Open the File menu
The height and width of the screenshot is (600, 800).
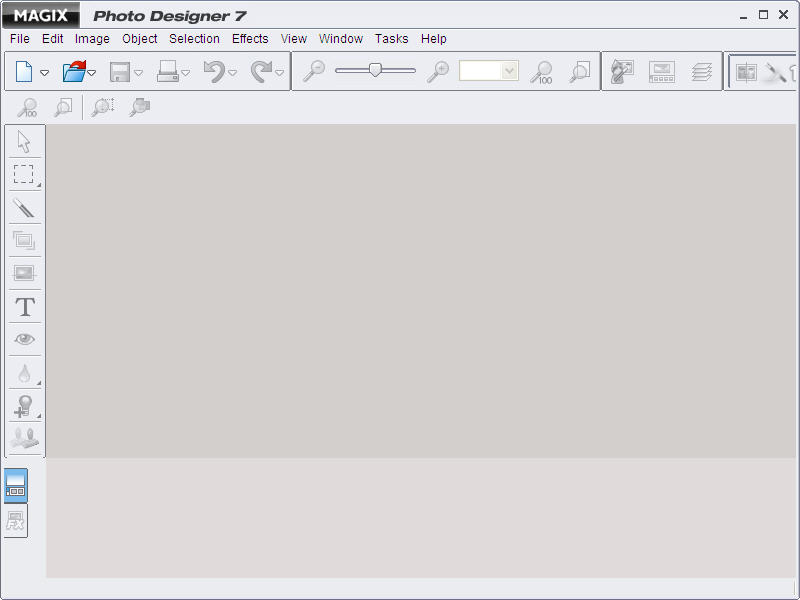20,39
